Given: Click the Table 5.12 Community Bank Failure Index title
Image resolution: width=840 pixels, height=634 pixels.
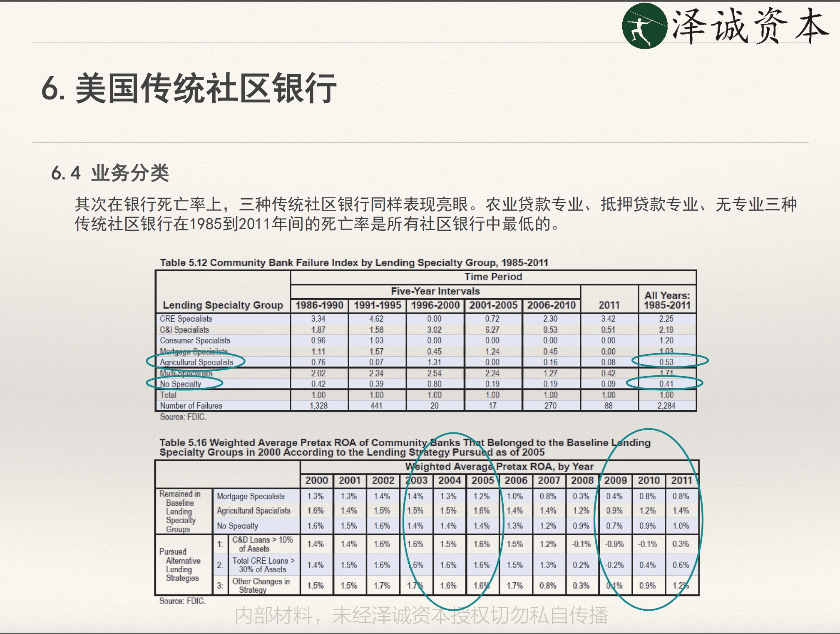Looking at the screenshot, I should [x=354, y=262].
